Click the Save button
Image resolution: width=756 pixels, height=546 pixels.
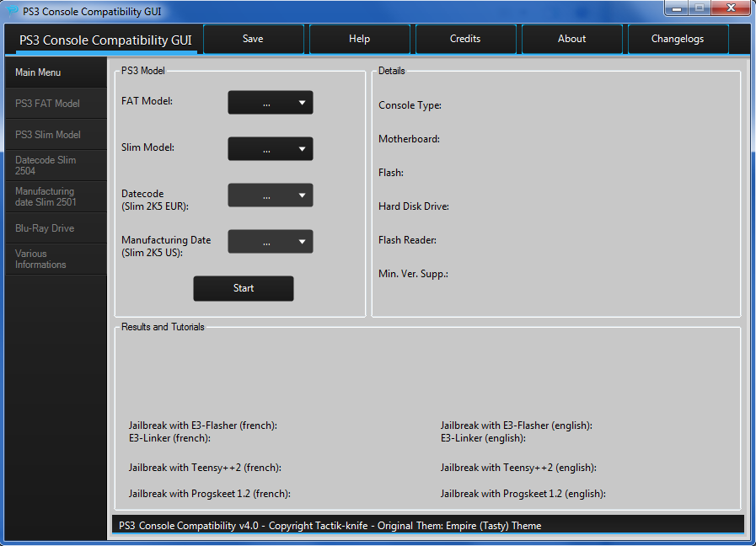pos(254,39)
